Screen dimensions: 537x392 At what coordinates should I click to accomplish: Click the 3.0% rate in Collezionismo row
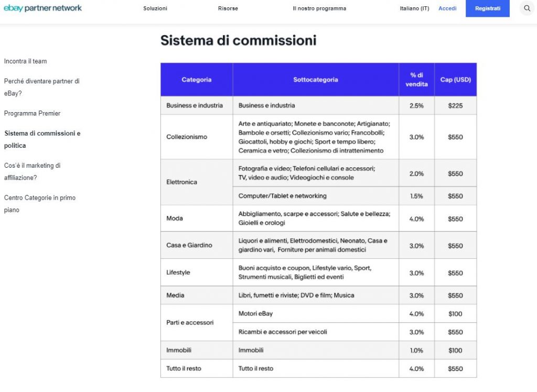click(x=416, y=137)
